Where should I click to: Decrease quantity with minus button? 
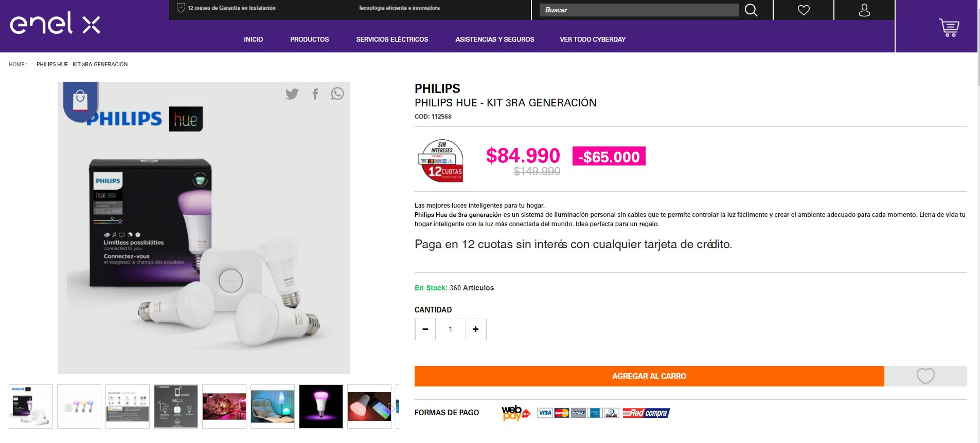pyautogui.click(x=425, y=329)
